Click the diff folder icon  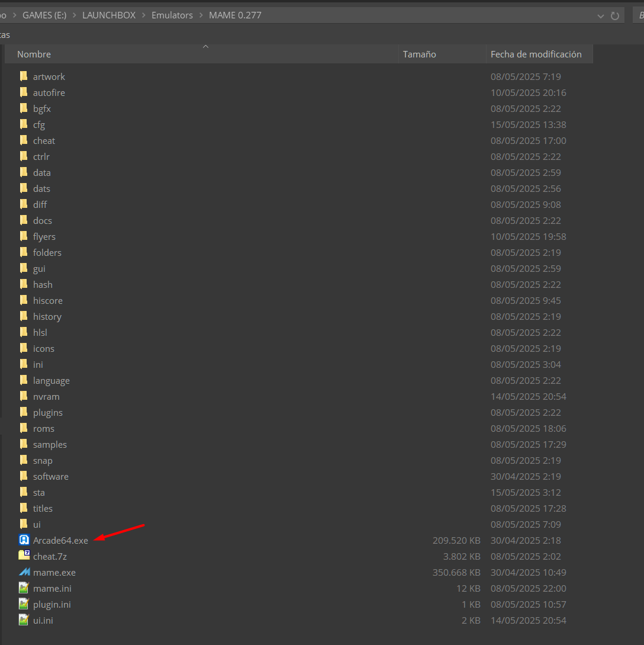[x=24, y=204]
